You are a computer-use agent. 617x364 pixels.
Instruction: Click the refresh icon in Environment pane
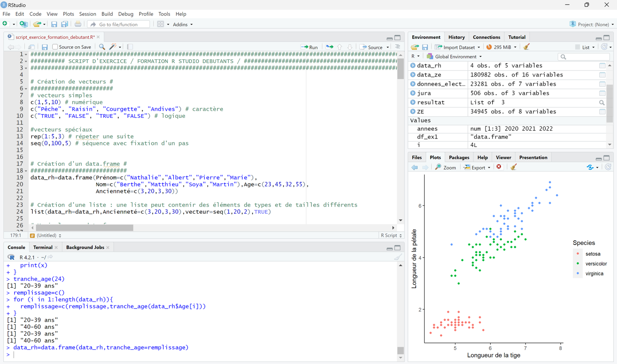coord(604,47)
